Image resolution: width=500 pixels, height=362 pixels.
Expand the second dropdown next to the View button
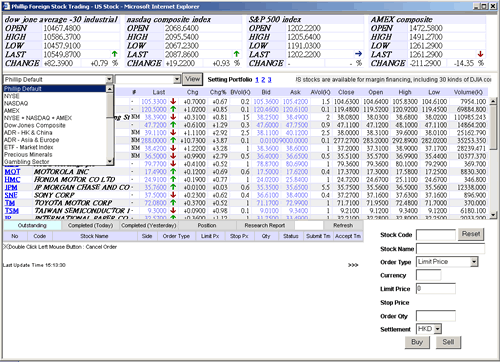pyautogui.click(x=177, y=79)
